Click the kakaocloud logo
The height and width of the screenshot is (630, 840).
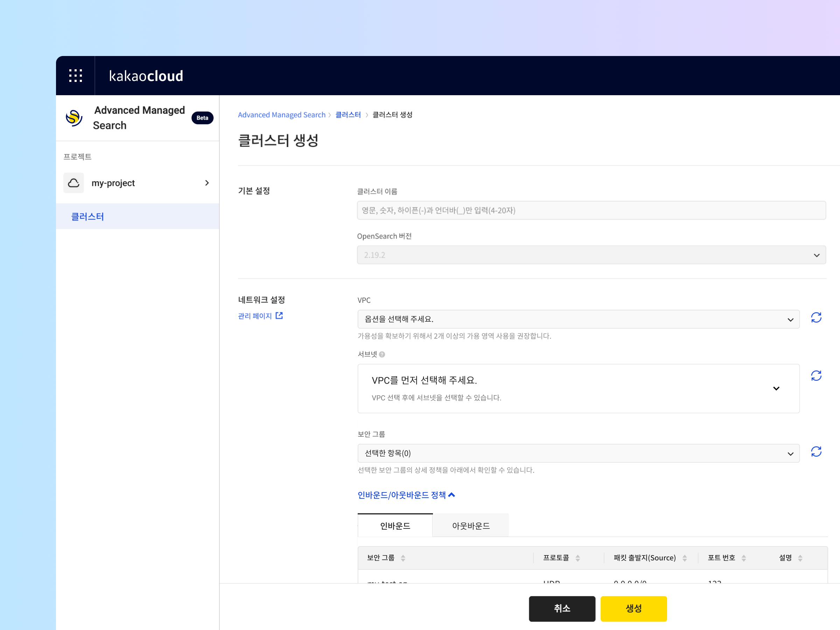146,76
